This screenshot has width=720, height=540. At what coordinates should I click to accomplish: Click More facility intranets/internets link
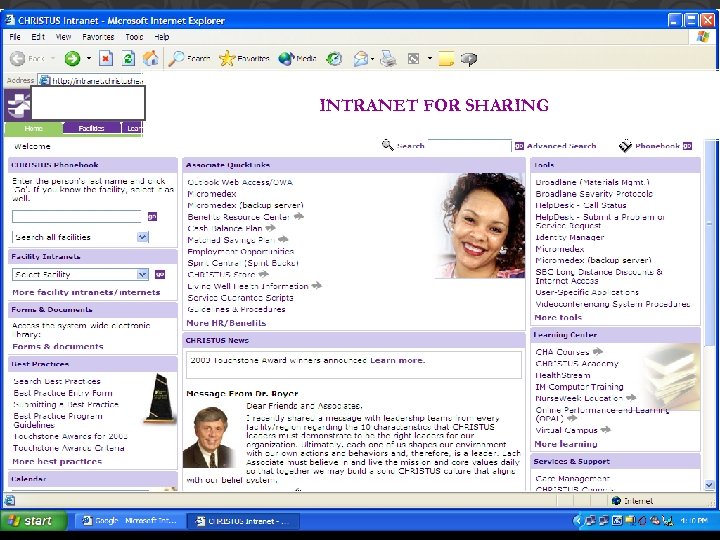click(86, 292)
